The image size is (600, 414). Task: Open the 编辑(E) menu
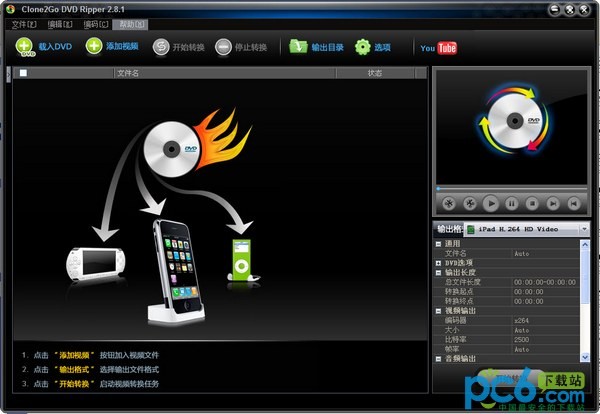(60, 24)
